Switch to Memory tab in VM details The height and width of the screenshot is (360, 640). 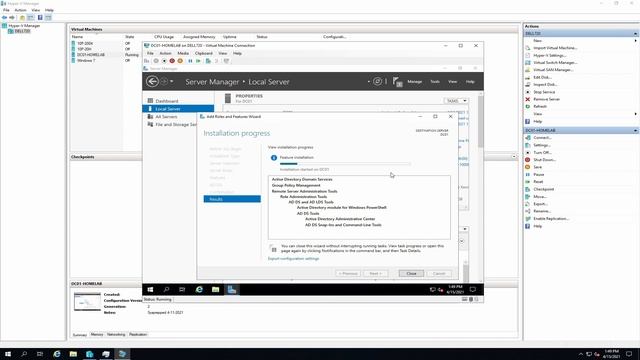point(97,335)
